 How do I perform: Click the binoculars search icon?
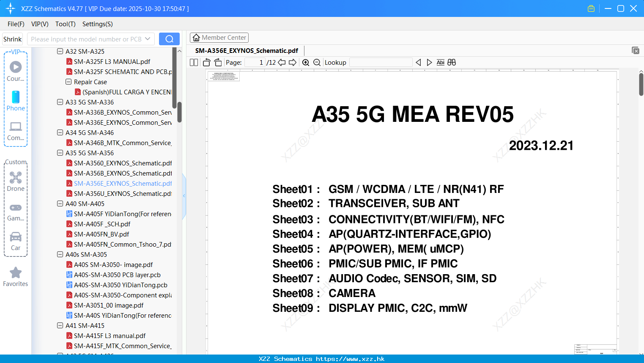pyautogui.click(x=452, y=63)
